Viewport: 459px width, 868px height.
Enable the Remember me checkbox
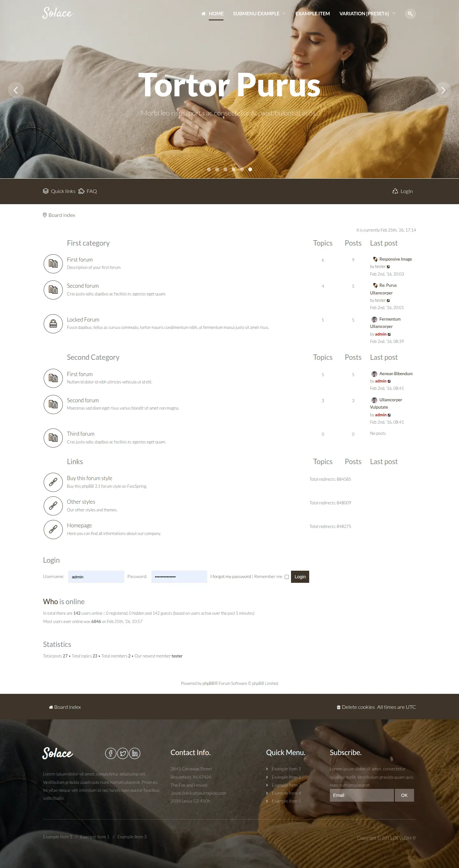pyautogui.click(x=287, y=577)
